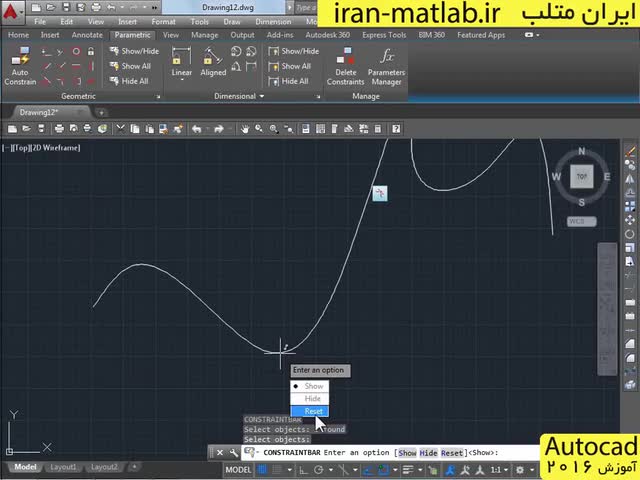
Task: Open the Parameters Manager
Action: pos(386,66)
